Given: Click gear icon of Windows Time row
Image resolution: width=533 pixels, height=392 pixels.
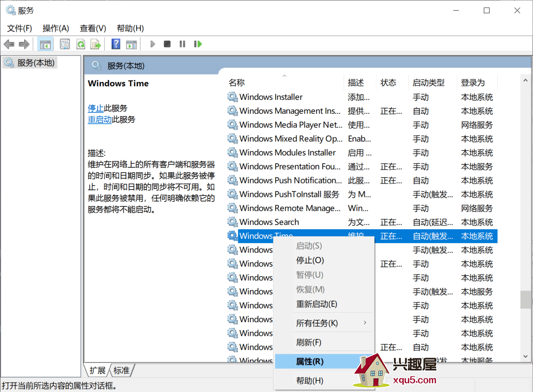Looking at the screenshot, I should [232, 236].
